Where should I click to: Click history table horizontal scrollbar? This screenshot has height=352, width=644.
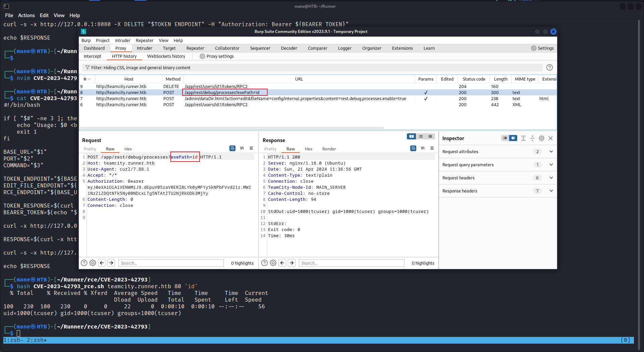click(232, 128)
